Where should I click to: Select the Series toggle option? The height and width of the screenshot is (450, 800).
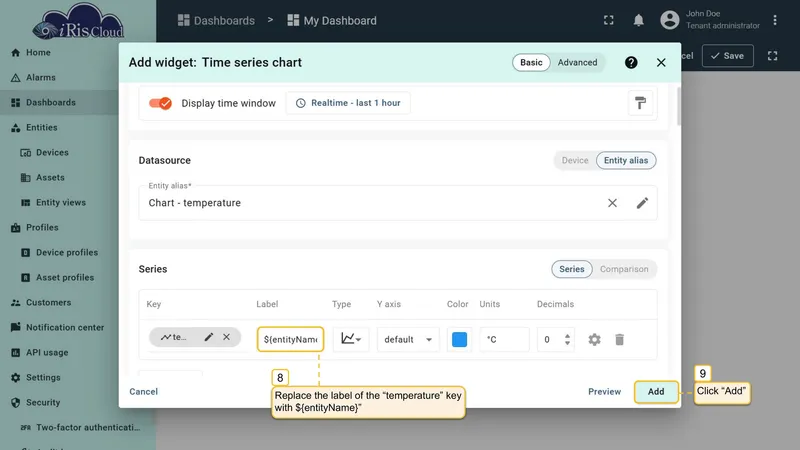pos(571,269)
